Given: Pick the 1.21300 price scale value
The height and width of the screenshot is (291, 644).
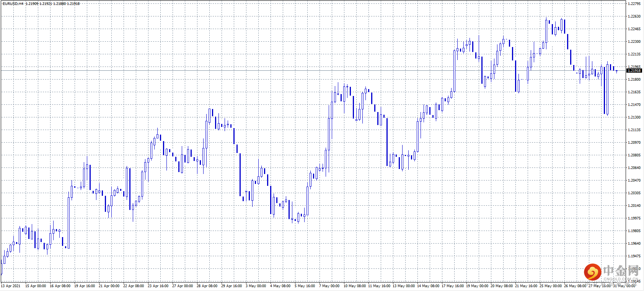Looking at the screenshot, I should coord(634,117).
